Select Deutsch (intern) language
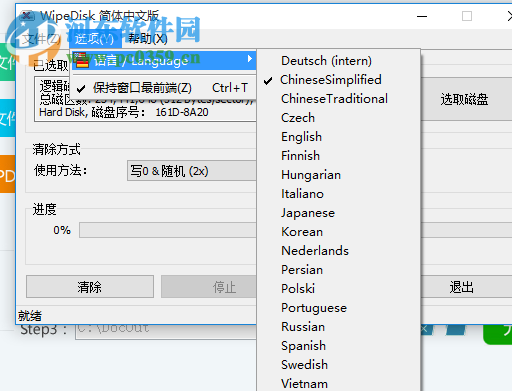Screen dimensions: 512x391 coord(338,61)
